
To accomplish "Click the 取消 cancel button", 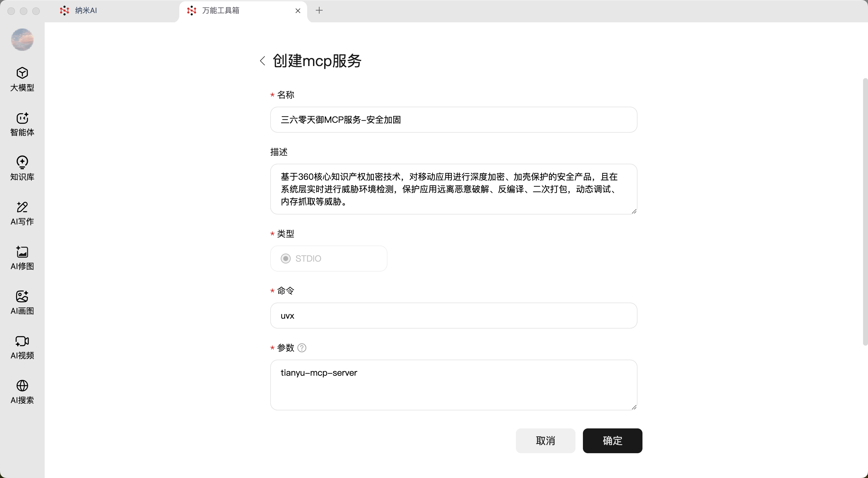I will (x=545, y=440).
